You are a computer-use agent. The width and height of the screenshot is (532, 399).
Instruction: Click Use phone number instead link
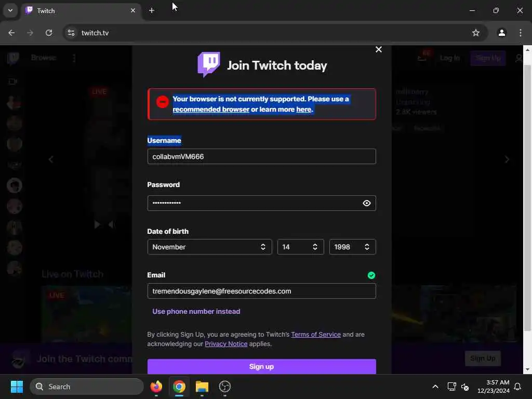tap(196, 312)
